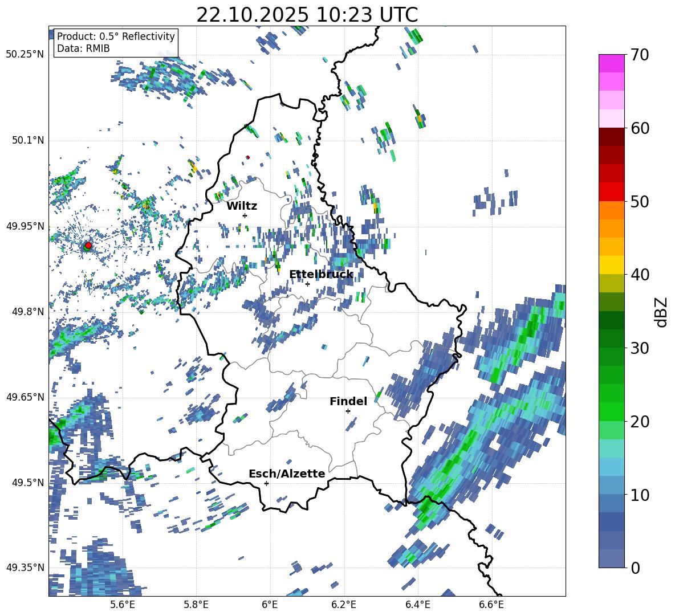
Task: Click the Data: RMIB label
Action: [x=83, y=48]
